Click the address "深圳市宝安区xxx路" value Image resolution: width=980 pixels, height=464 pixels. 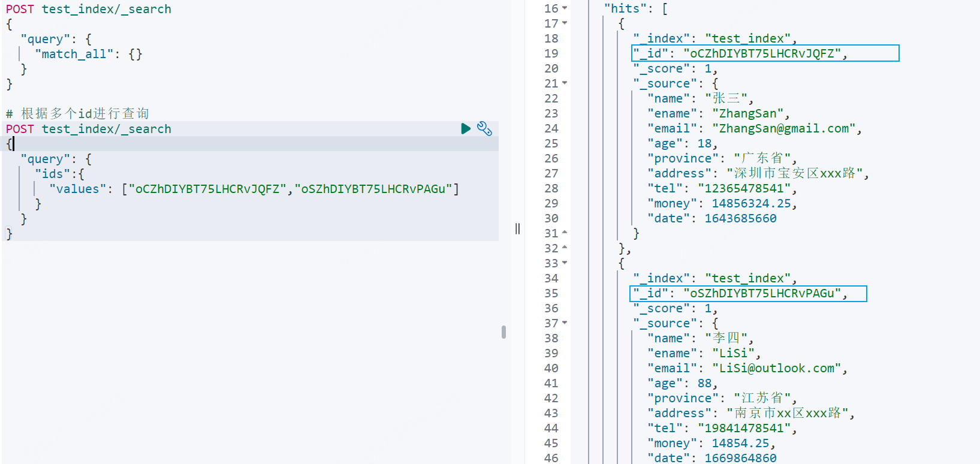click(x=794, y=173)
